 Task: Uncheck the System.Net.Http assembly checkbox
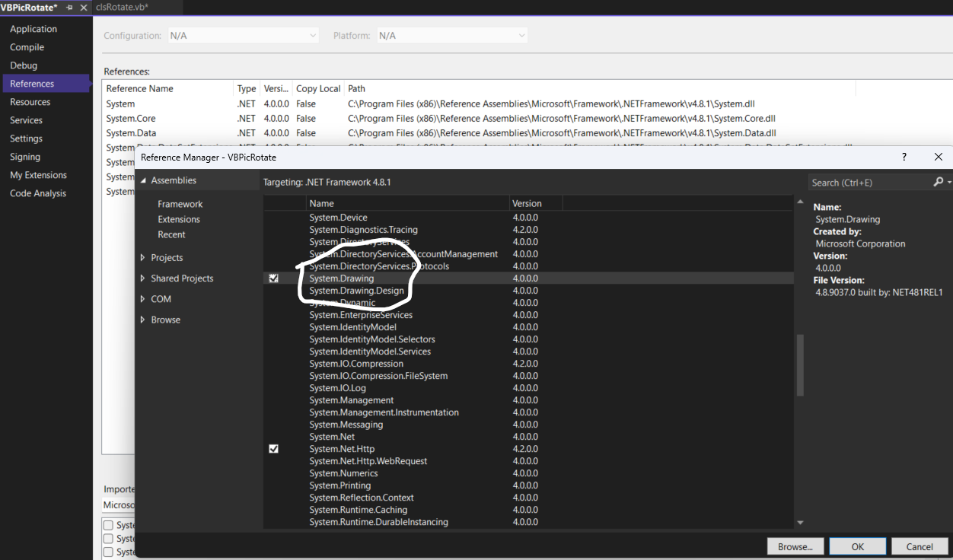(273, 449)
